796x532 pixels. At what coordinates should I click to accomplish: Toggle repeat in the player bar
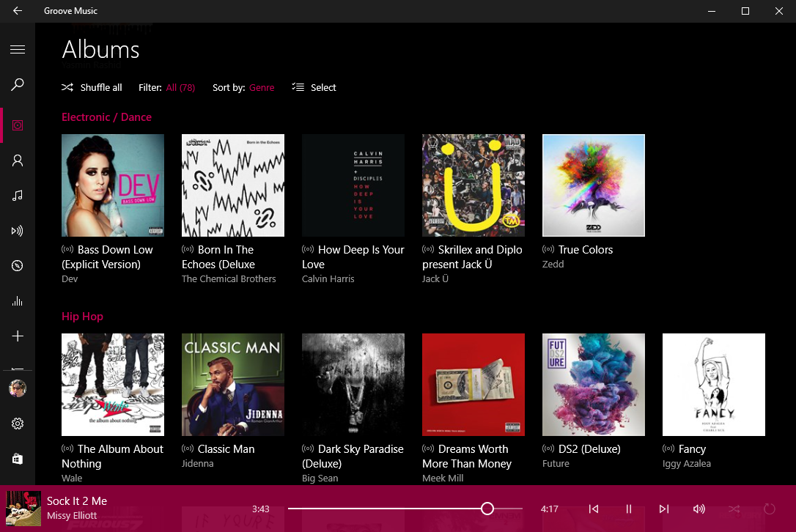click(x=770, y=509)
